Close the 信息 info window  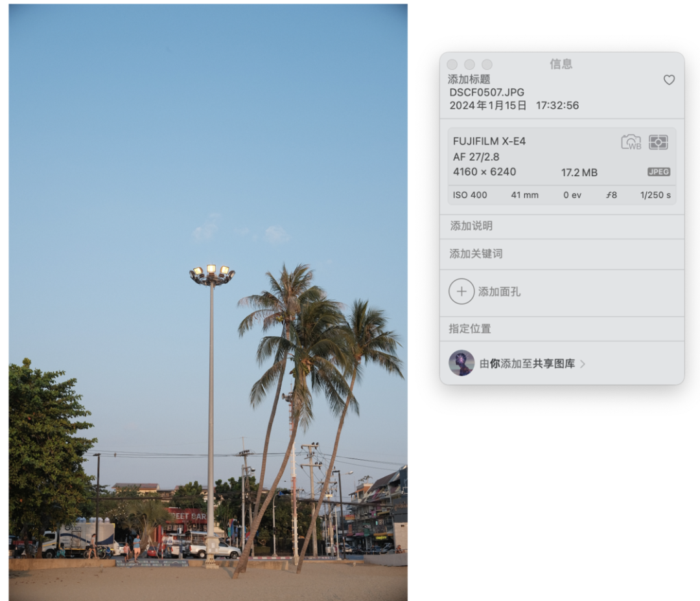452,65
